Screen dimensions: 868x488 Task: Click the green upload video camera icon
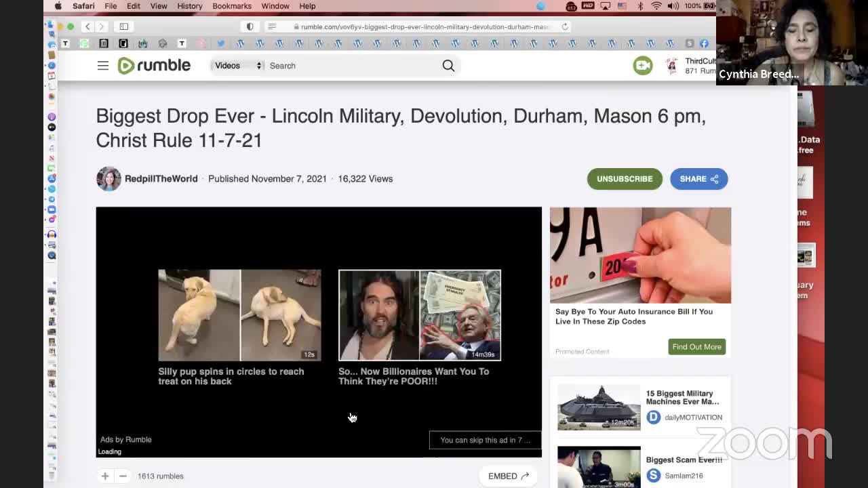point(642,65)
